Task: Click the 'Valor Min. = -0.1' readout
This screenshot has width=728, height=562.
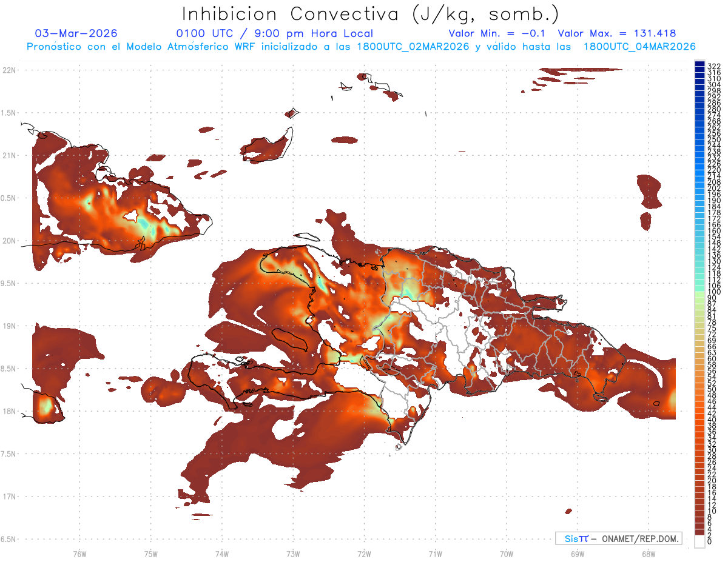Action: pos(498,33)
